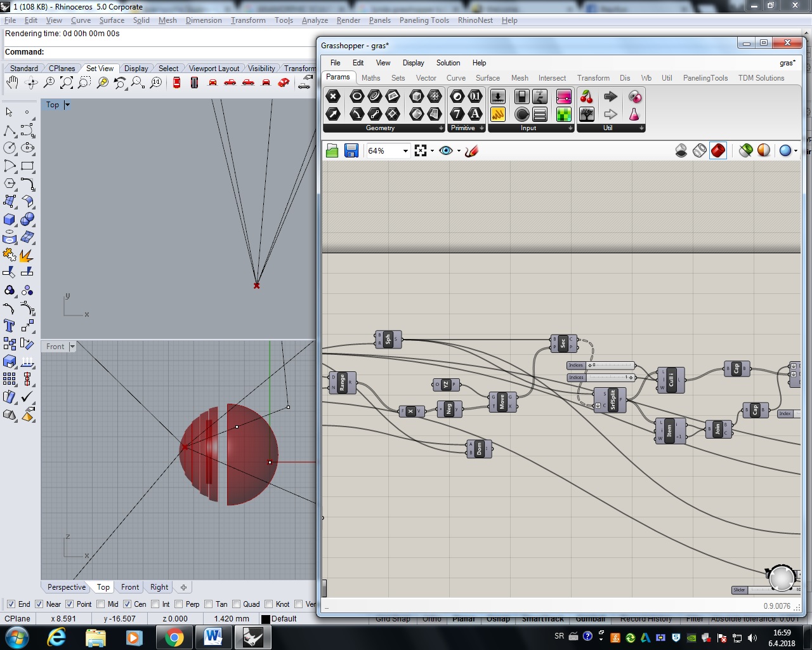The width and height of the screenshot is (812, 650).
Task: Open the zoom extents options dropdown arrow
Action: point(432,151)
